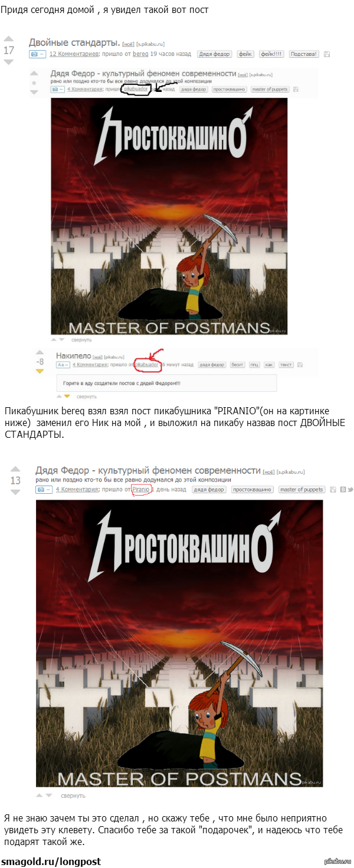Screen dimensions: 354x868
Task: Click the VK share icon on the bottom post
Action: (342, 489)
